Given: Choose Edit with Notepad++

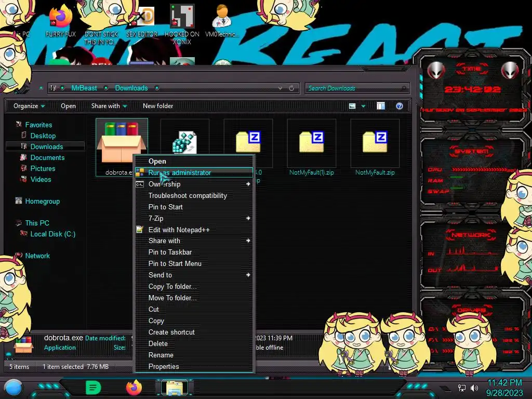Looking at the screenshot, I should click(194, 230).
